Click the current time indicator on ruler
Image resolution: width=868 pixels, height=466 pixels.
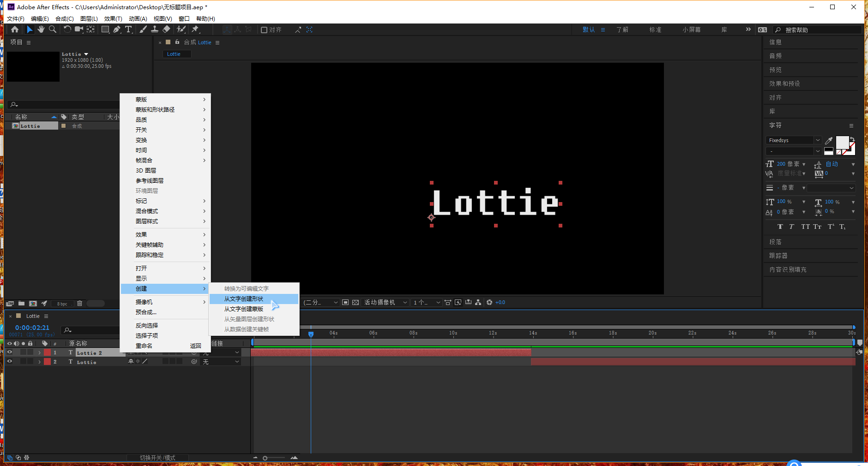tap(311, 334)
